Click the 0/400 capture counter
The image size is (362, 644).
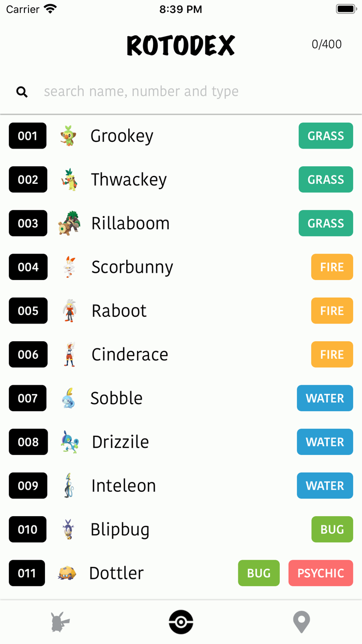[326, 45]
